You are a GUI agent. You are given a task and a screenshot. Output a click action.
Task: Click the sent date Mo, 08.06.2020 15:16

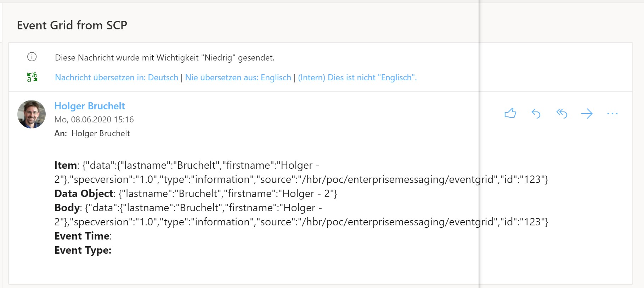94,120
